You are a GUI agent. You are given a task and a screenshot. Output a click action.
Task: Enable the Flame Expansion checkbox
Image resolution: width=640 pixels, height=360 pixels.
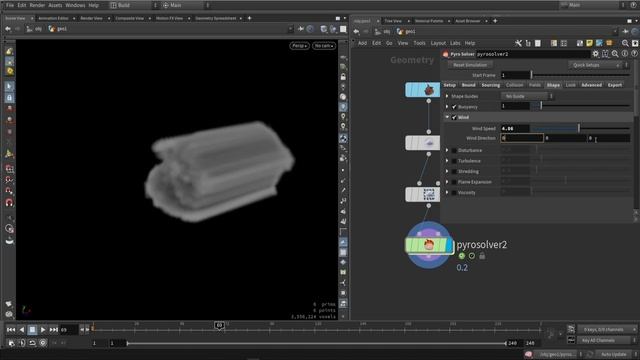point(454,182)
